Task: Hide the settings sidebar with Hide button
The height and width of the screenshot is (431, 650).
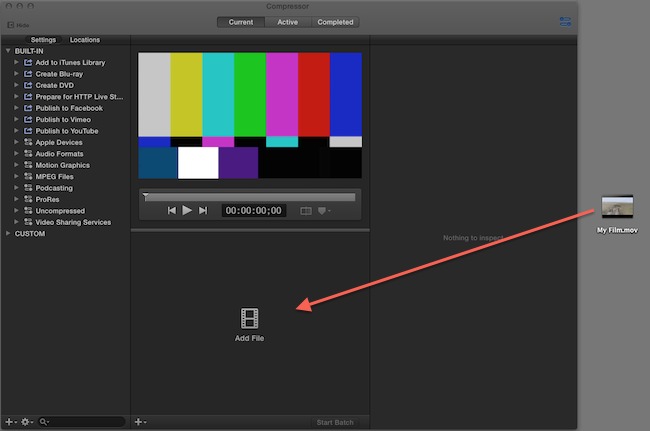Action: [15, 23]
